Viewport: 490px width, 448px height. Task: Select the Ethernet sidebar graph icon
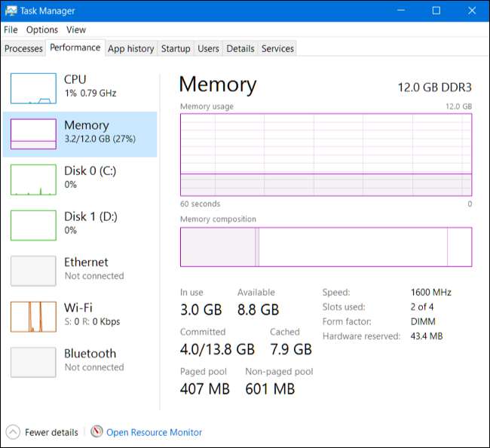33,271
